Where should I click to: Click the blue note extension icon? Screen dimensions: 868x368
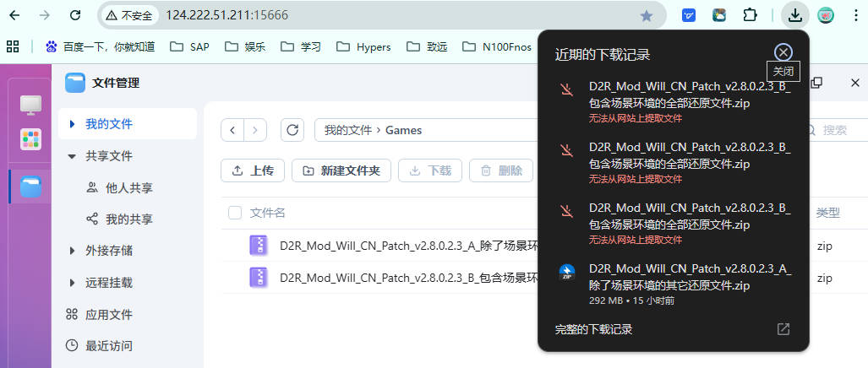tap(689, 15)
